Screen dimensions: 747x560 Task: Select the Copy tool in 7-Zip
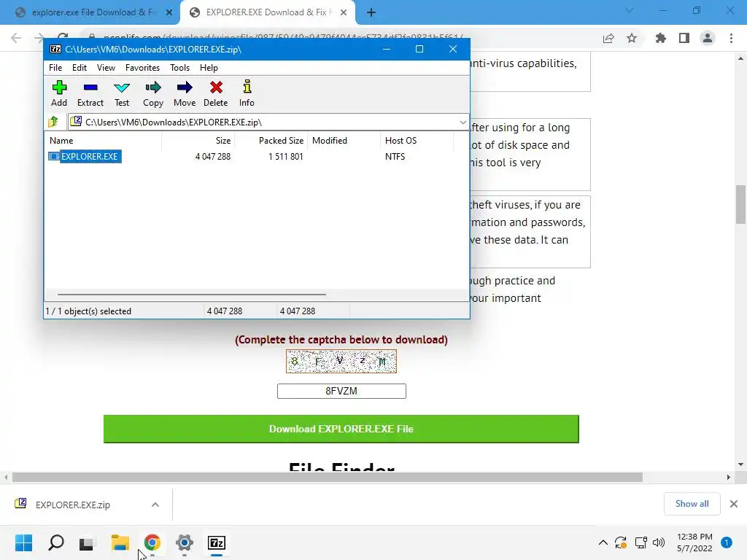pos(153,93)
